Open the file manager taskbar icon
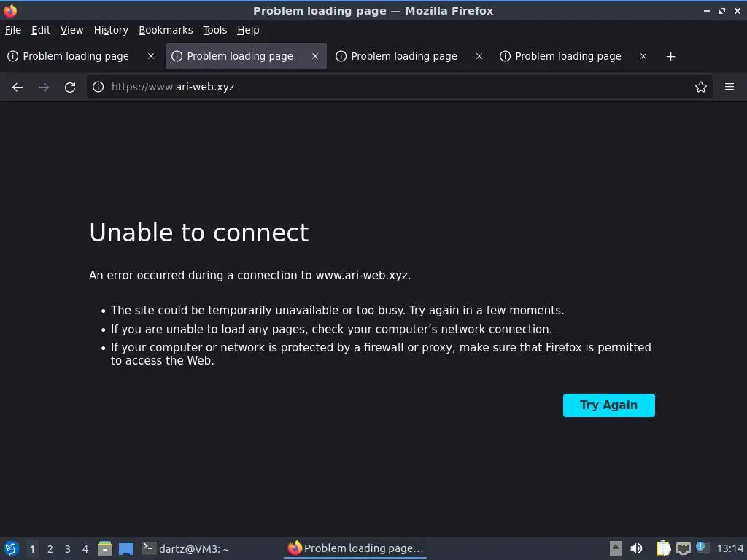Viewport: 747px width, 560px height. pyautogui.click(x=105, y=548)
